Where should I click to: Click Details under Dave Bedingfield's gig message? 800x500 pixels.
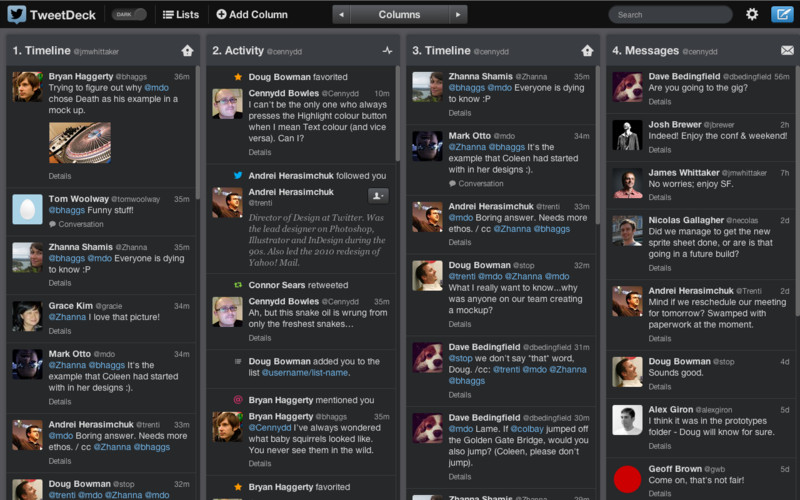coord(660,102)
